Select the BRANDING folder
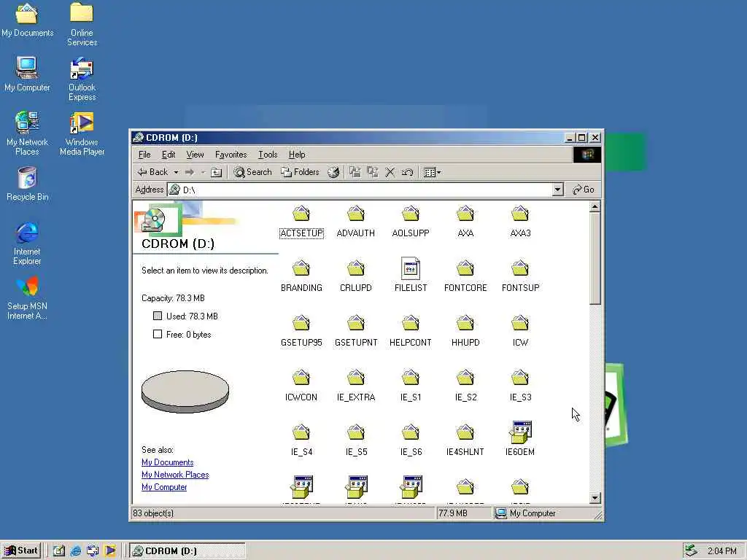The image size is (747, 560). pyautogui.click(x=301, y=276)
